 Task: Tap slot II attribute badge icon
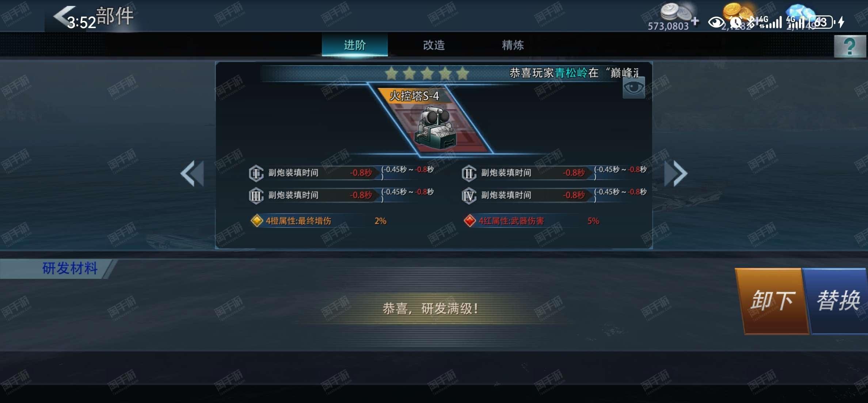tap(469, 173)
